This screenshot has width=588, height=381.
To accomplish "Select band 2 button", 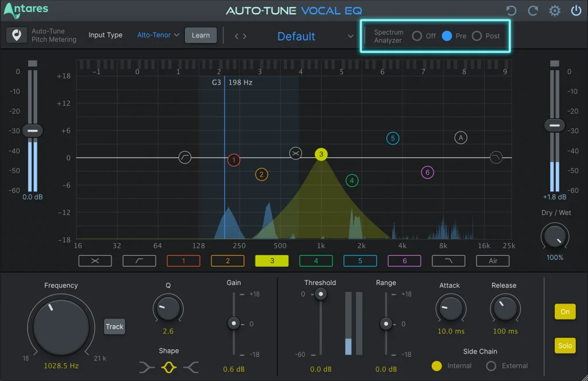I will click(x=227, y=261).
